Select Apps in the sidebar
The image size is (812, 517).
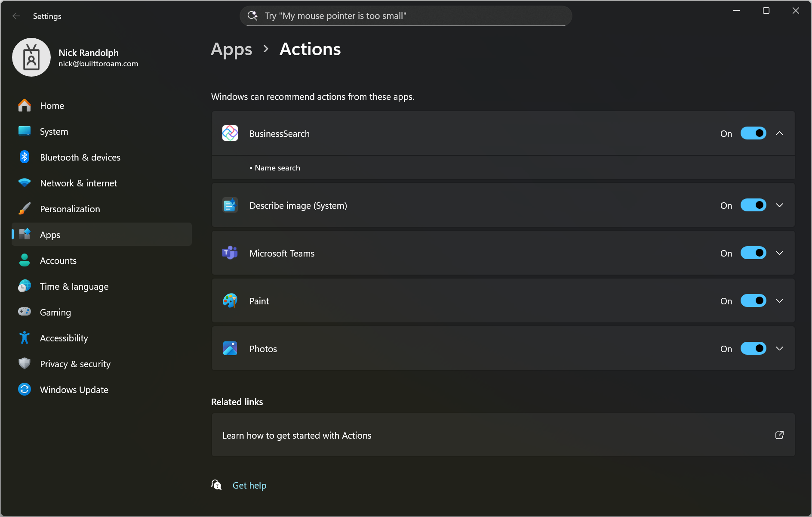tap(101, 235)
